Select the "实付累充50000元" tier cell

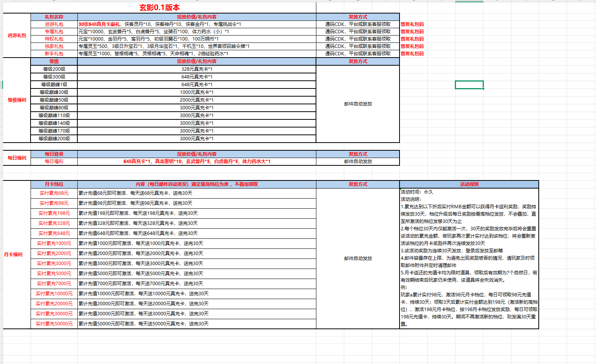click(54, 324)
